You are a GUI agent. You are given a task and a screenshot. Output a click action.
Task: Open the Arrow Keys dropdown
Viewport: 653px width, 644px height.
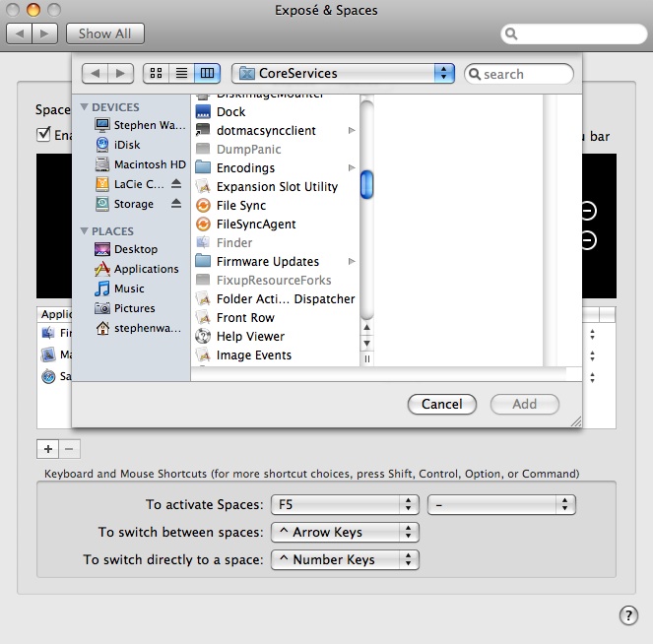tap(345, 532)
